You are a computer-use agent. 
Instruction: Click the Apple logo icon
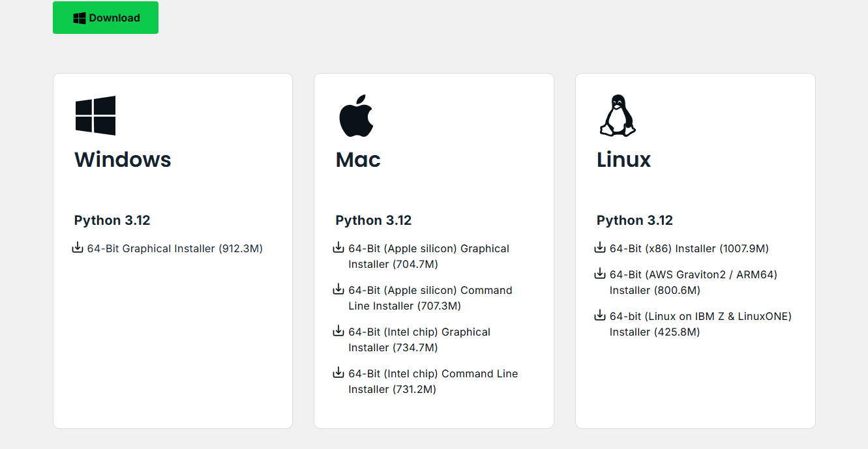click(355, 116)
